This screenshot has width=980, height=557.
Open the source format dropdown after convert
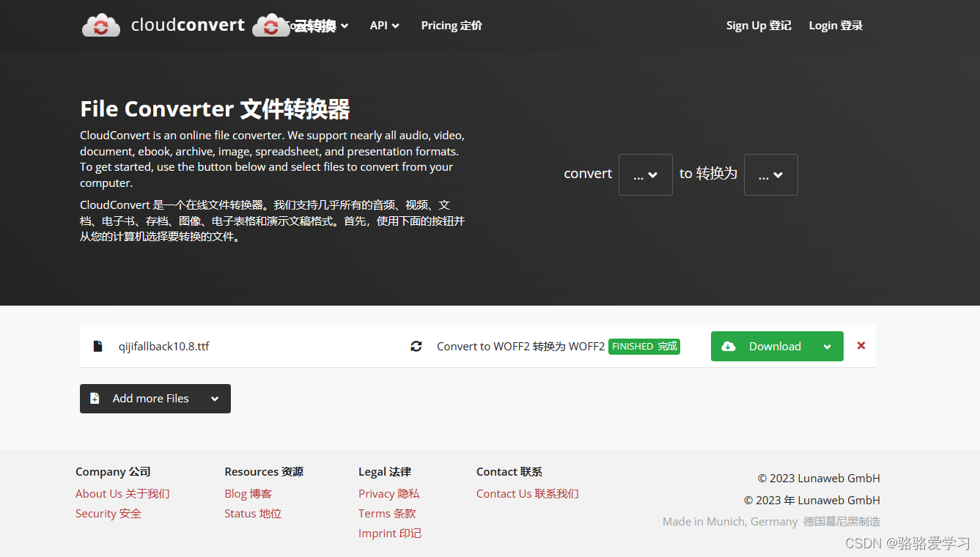pyautogui.click(x=646, y=174)
